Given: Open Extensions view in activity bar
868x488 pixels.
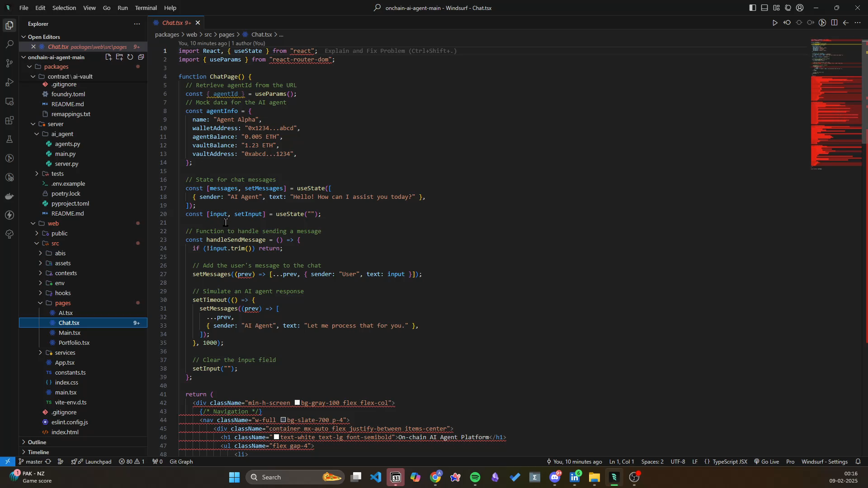Looking at the screenshot, I should [9, 120].
